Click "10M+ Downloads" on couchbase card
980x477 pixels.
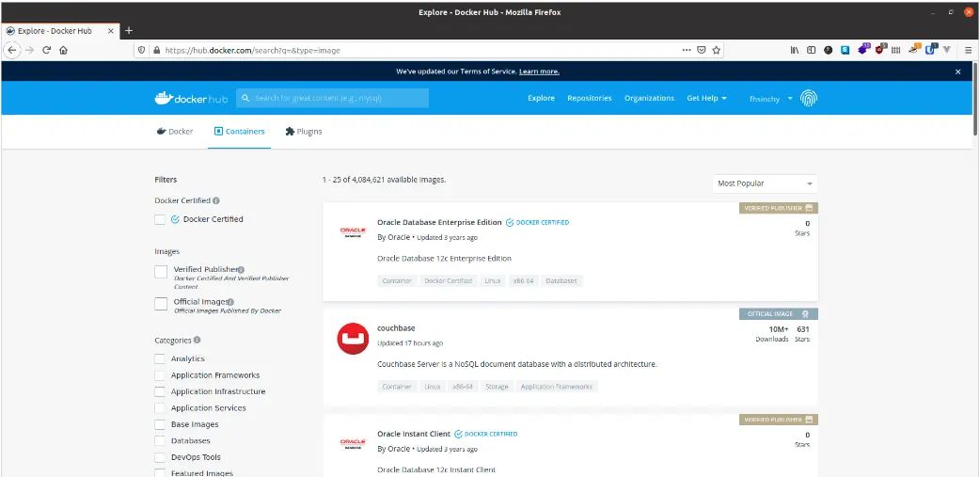coord(772,334)
